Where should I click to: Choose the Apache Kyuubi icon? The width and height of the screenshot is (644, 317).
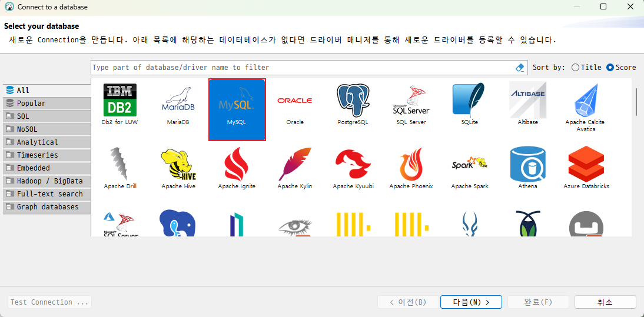coord(353,164)
